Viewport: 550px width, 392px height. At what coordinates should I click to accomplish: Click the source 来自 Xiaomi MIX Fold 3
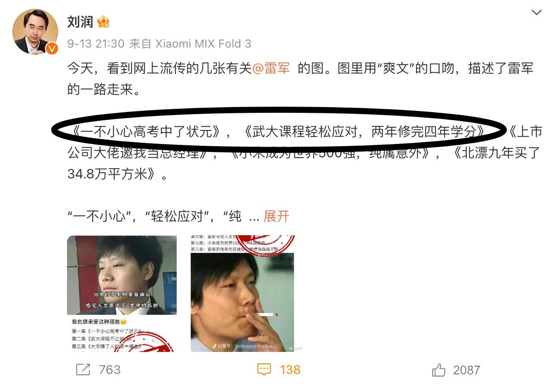tap(190, 44)
